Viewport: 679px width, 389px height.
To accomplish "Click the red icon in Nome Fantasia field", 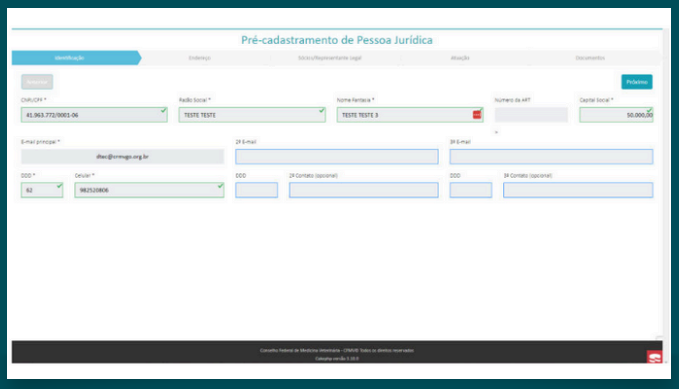I will (477, 115).
